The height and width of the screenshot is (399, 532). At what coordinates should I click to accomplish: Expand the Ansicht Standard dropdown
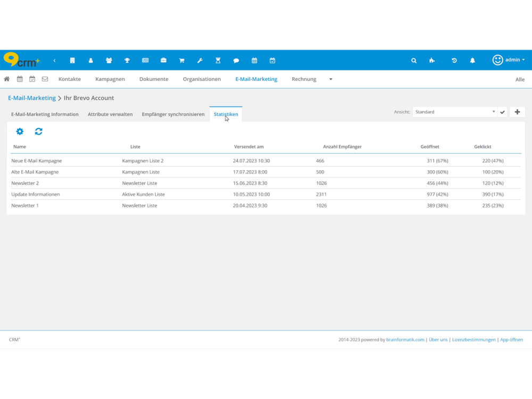[x=455, y=112]
